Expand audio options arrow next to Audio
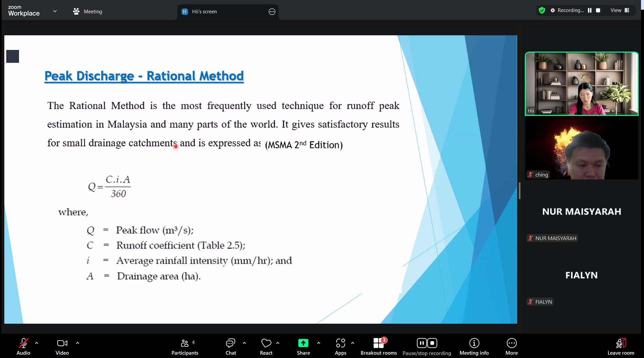644x358 pixels. click(x=37, y=343)
